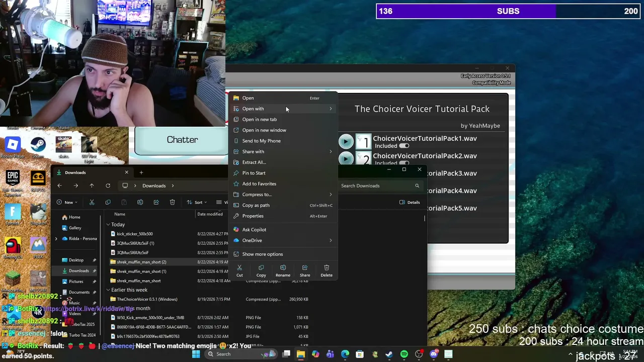This screenshot has height=362, width=644.
Task: Click the taskbar Search box
Action: tap(240, 354)
